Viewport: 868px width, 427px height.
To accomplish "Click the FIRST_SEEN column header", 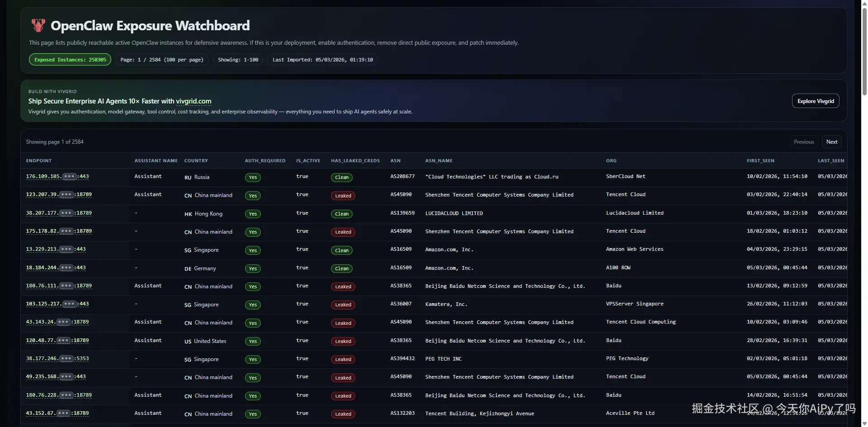I will click(x=760, y=161).
